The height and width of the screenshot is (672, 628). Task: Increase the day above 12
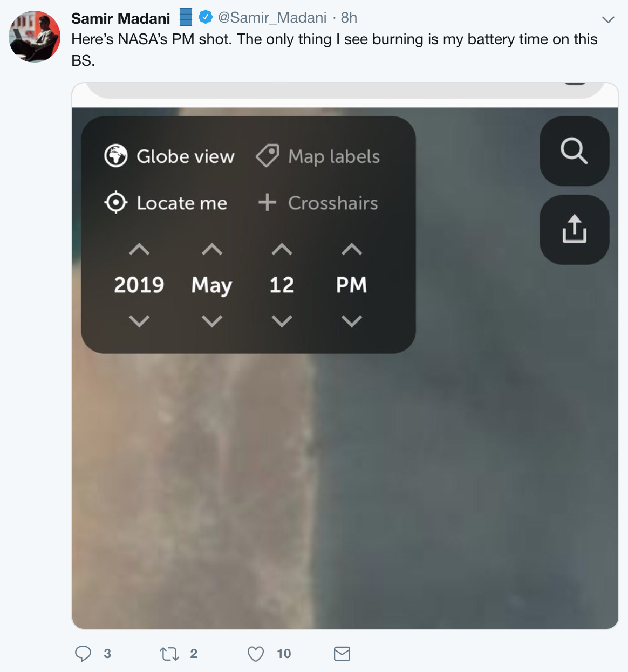tap(282, 249)
